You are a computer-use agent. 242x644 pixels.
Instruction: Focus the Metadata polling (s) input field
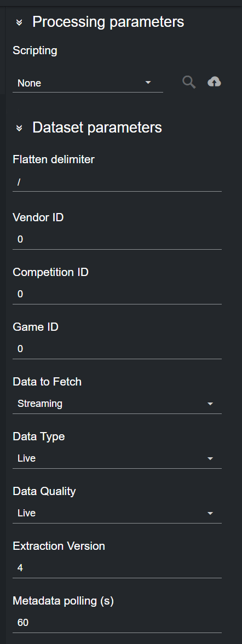[x=117, y=623]
